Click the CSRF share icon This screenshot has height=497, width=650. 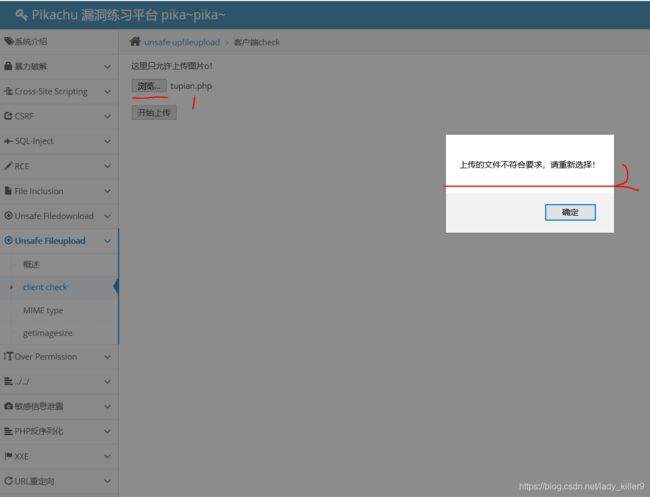point(8,116)
